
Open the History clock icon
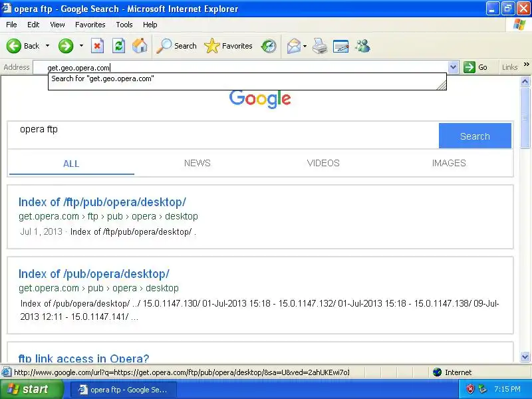tap(269, 46)
